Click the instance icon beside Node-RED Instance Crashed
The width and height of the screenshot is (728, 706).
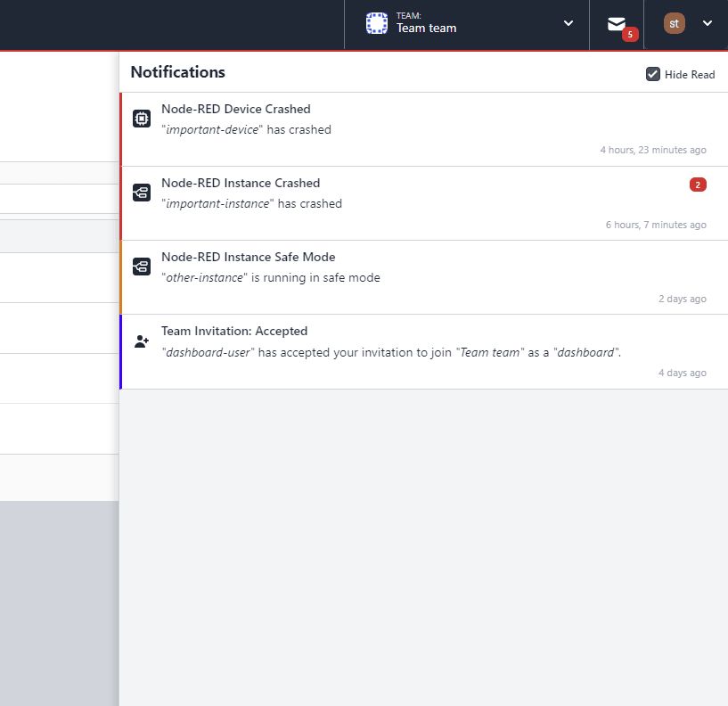click(141, 191)
